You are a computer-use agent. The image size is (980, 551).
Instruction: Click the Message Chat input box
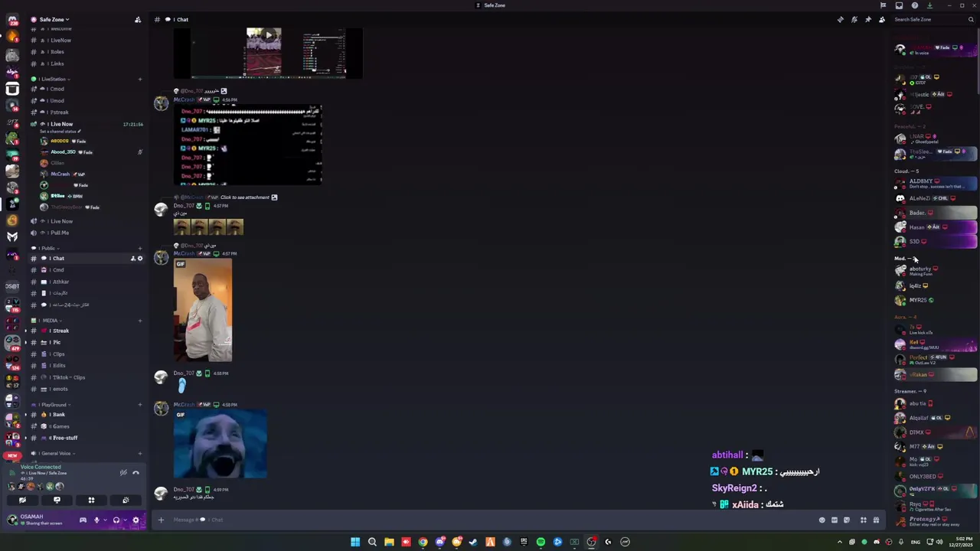pos(490,520)
